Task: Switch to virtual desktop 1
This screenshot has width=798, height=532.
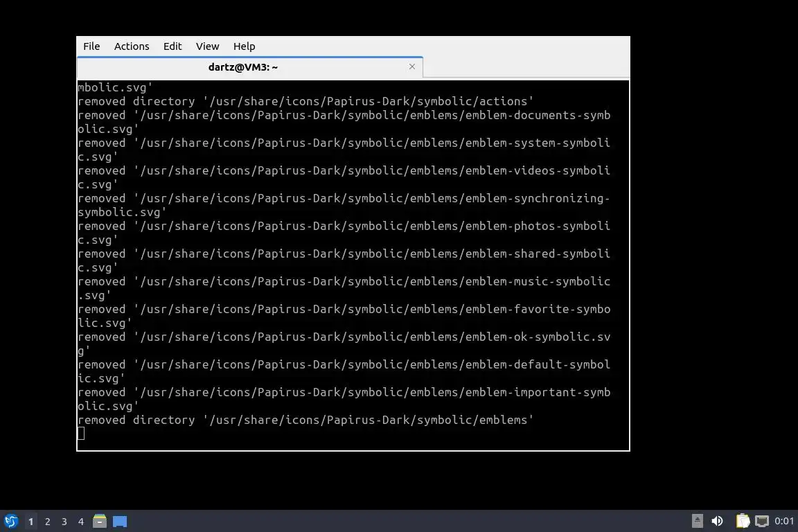Action: [x=30, y=522]
